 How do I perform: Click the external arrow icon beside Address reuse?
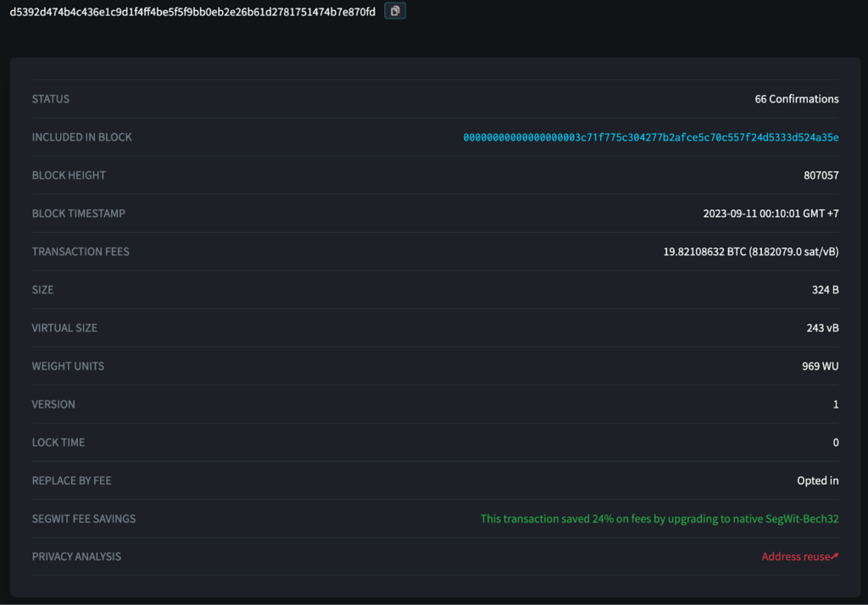coord(835,557)
